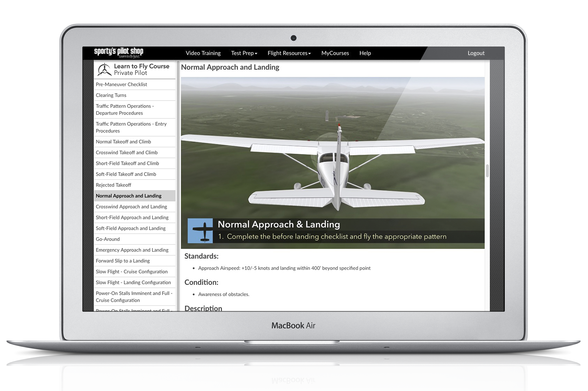Open the Go-Around lesson
Image resolution: width=588 pixels, height=391 pixels.
coord(108,239)
